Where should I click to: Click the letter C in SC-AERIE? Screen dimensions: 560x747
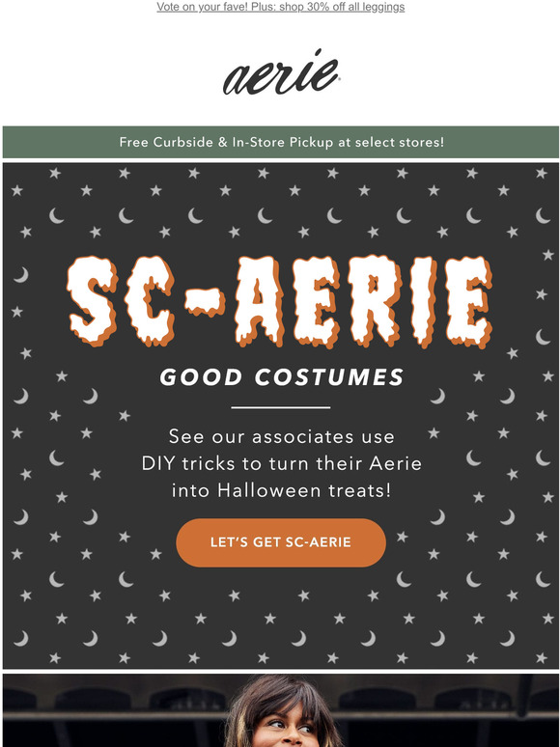tap(151, 301)
